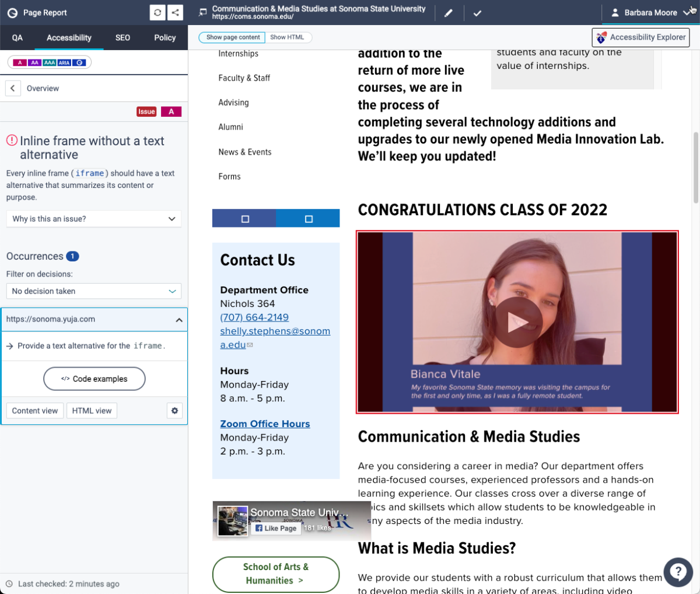Open the Zoom Office Hours link
The image size is (700, 594).
click(265, 424)
